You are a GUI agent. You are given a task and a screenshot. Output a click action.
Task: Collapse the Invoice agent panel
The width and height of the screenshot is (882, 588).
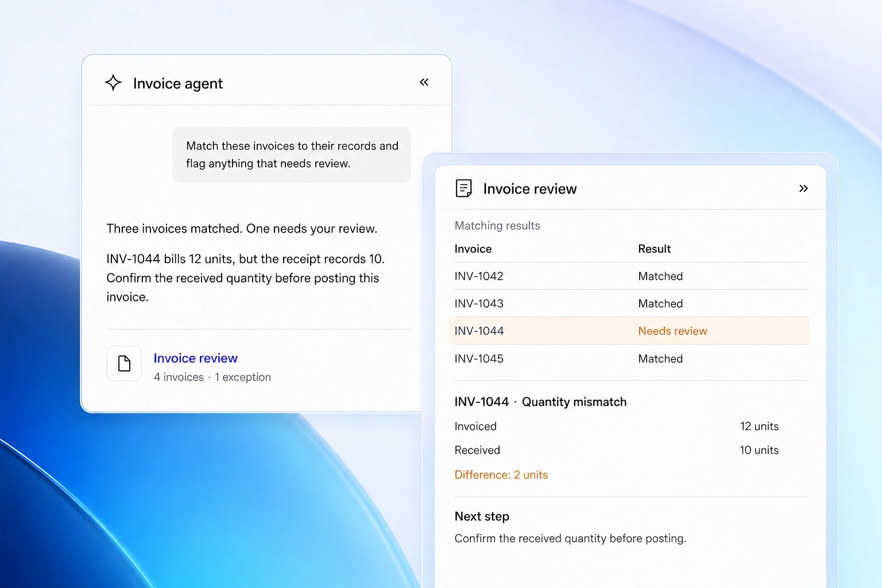pos(424,82)
